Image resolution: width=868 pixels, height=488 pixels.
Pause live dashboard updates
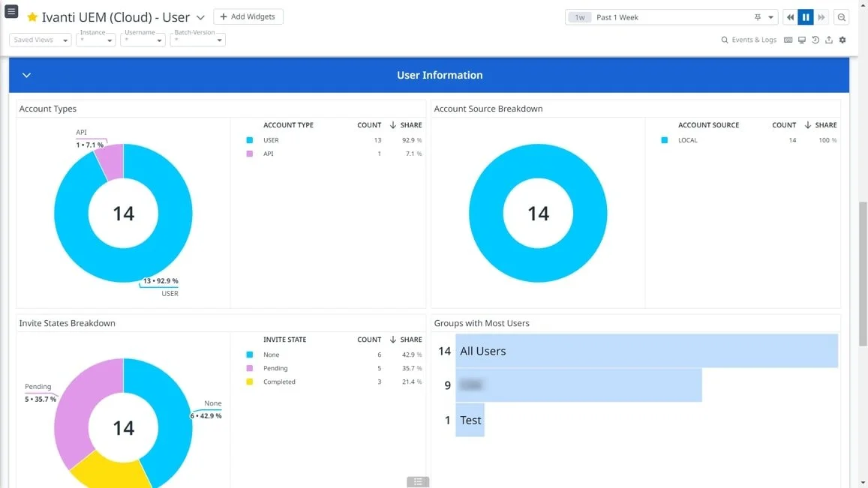point(806,16)
